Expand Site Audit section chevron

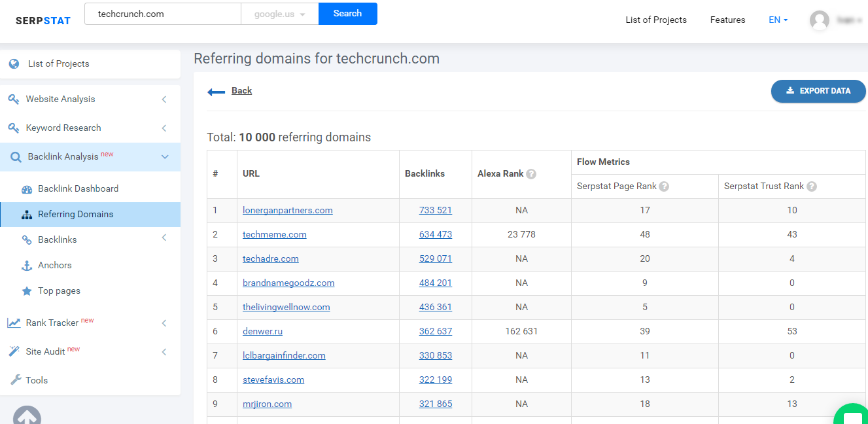[x=164, y=352]
